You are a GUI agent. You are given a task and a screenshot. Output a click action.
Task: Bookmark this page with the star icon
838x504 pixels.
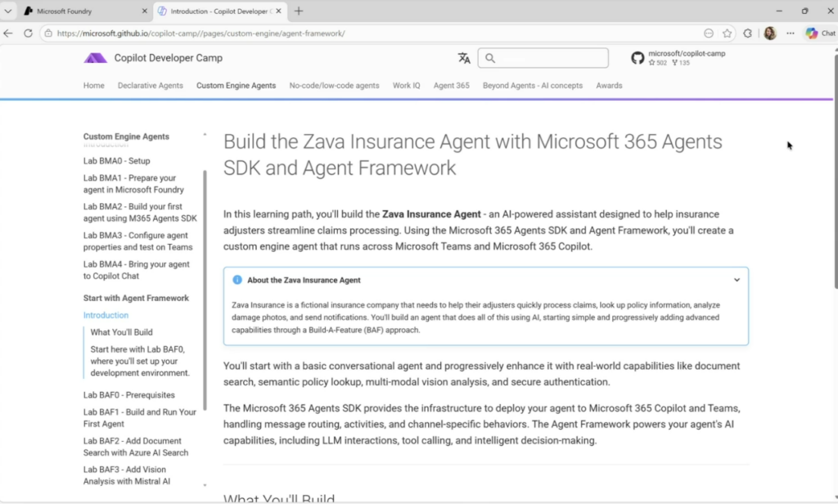(727, 34)
